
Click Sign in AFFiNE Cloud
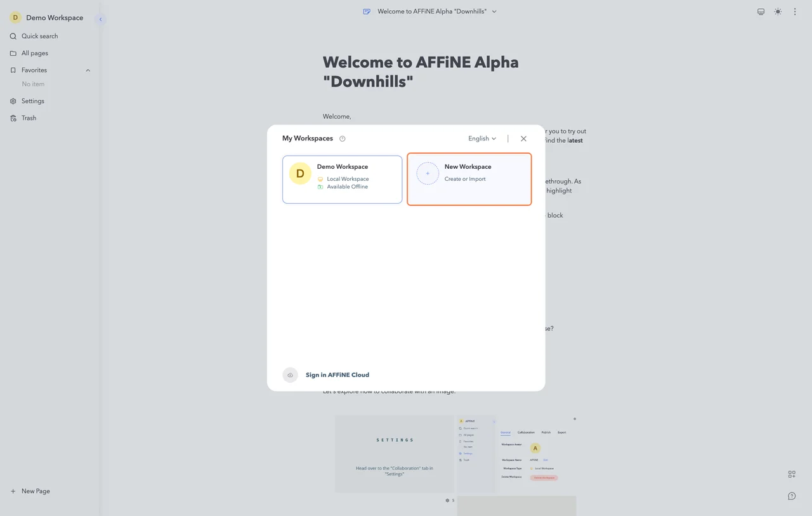337,375
